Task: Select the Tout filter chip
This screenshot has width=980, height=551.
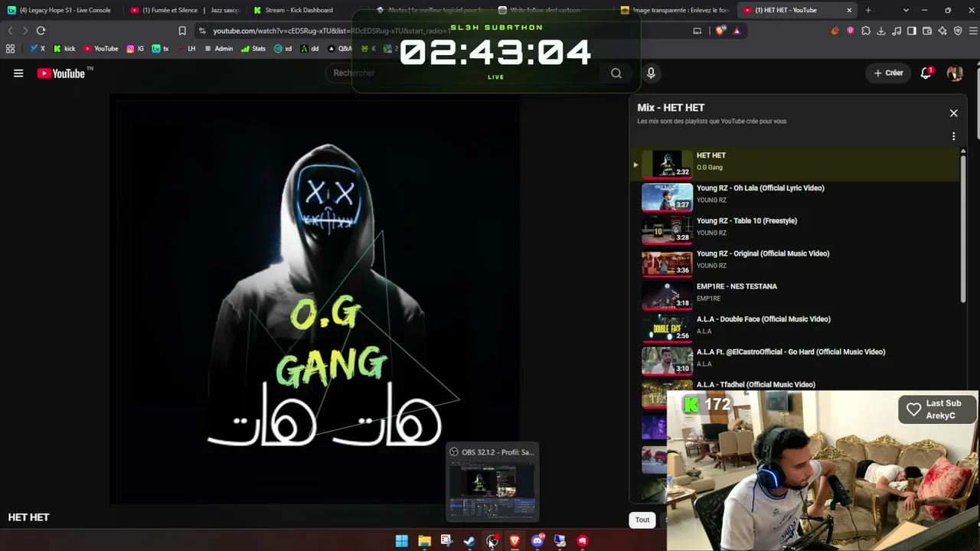Action: pos(642,520)
